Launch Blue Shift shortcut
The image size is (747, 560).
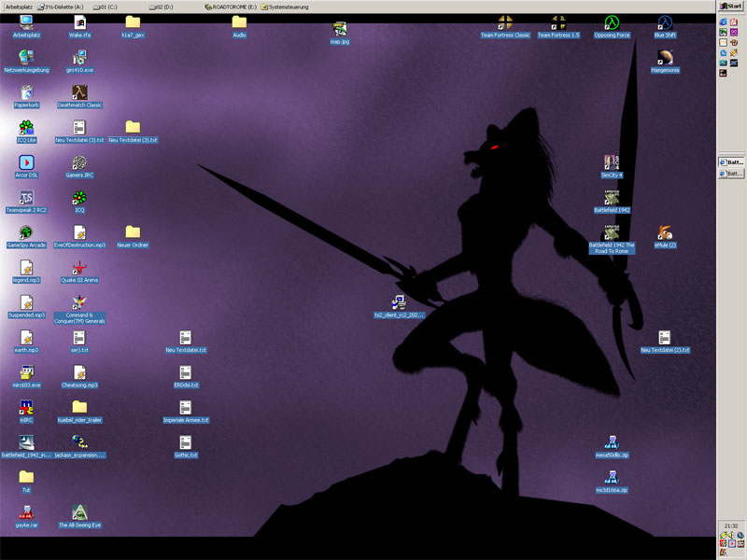665,26
